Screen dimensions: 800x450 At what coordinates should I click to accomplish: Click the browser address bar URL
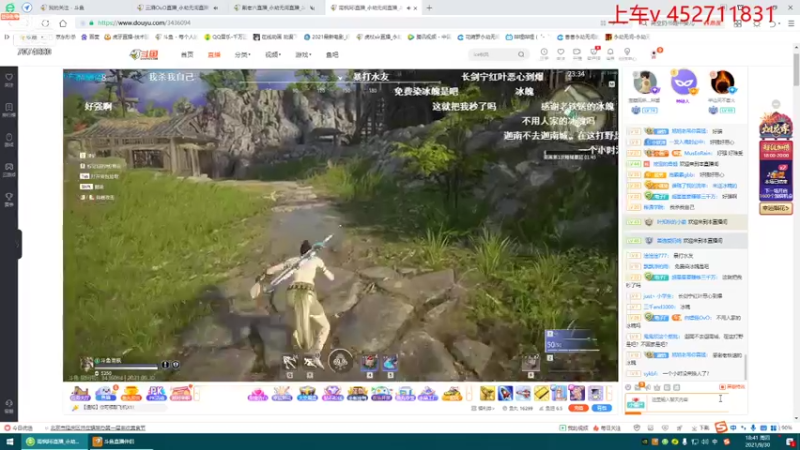coord(144,23)
